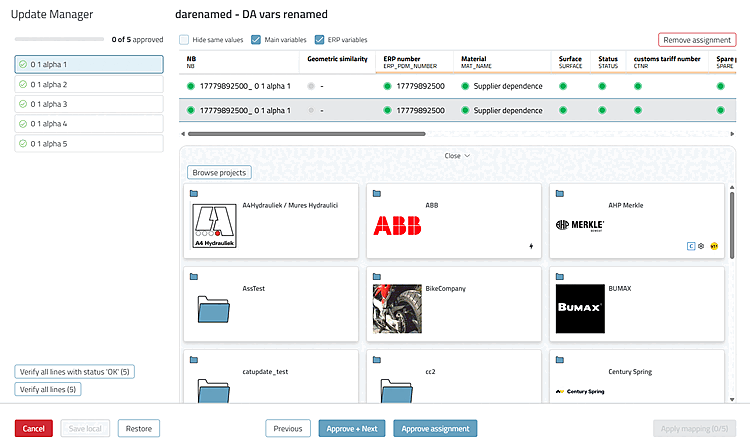Uncheck the ERP variables checkbox
Viewport: 750px width, 443px height.
319,40
